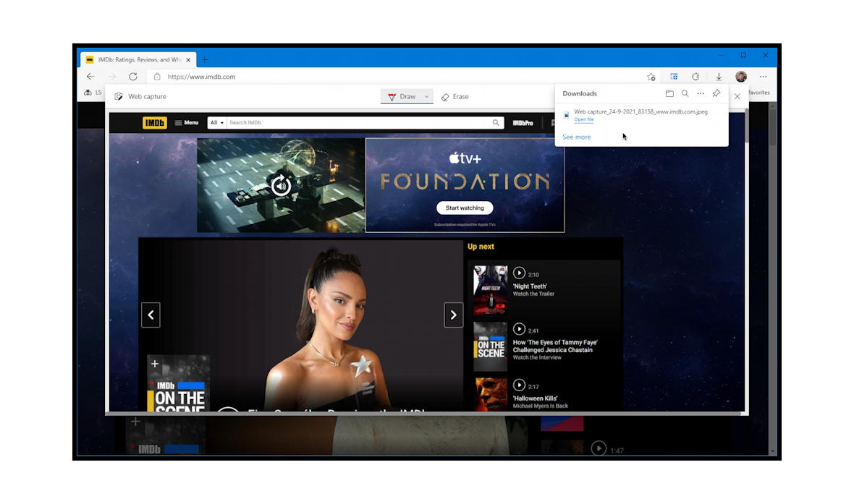The height and width of the screenshot is (504, 854).
Task: Open downloads folder from the Downloads panel
Action: pyautogui.click(x=669, y=93)
